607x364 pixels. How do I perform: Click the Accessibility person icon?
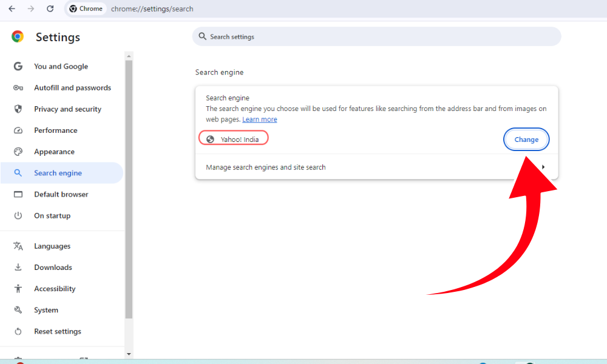coord(18,289)
